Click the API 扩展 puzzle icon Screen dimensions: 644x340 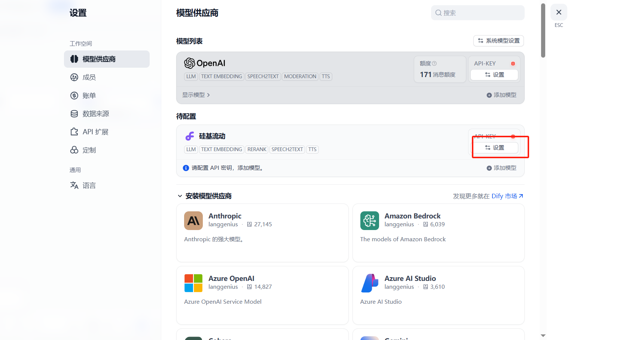tap(74, 132)
